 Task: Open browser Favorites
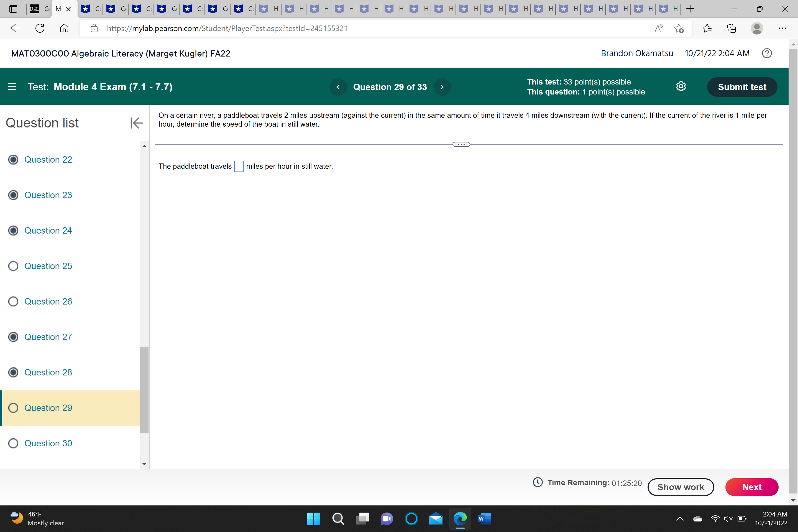[x=707, y=28]
